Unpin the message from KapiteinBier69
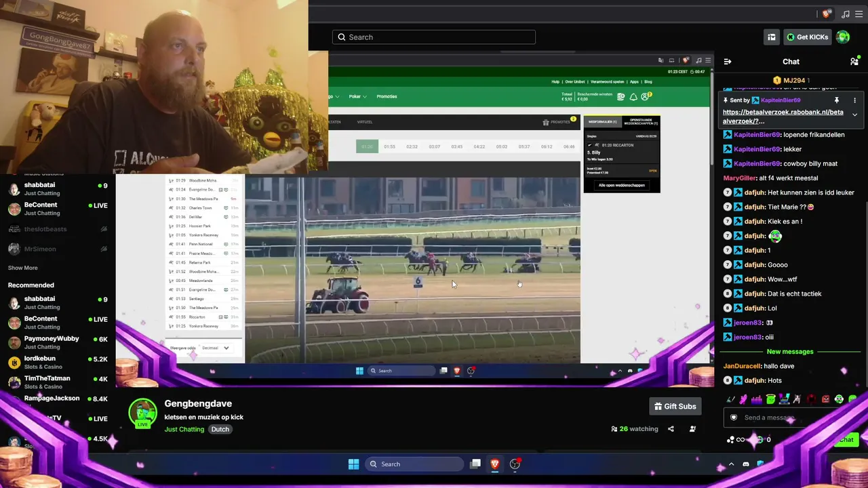This screenshot has width=868, height=488. [837, 100]
